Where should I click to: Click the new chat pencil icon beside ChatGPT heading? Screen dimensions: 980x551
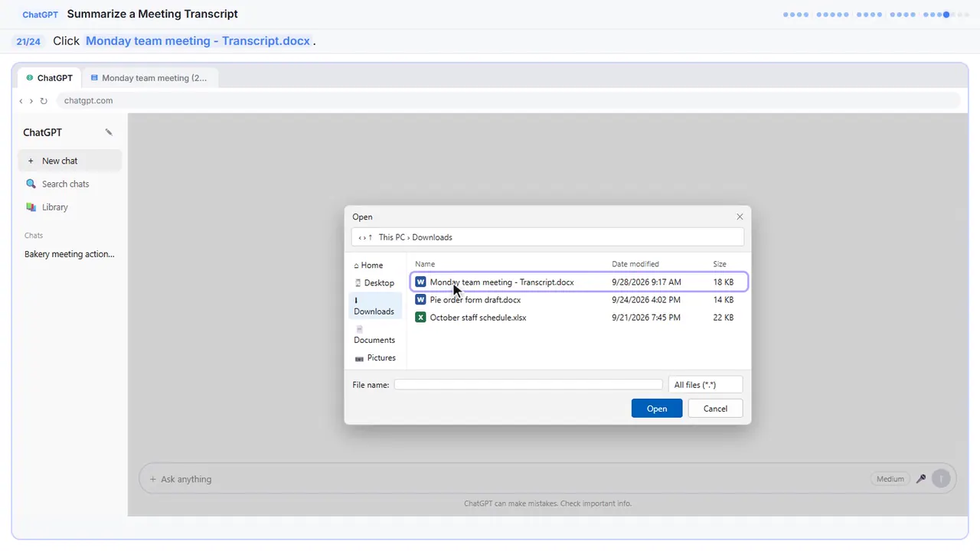[x=109, y=132]
